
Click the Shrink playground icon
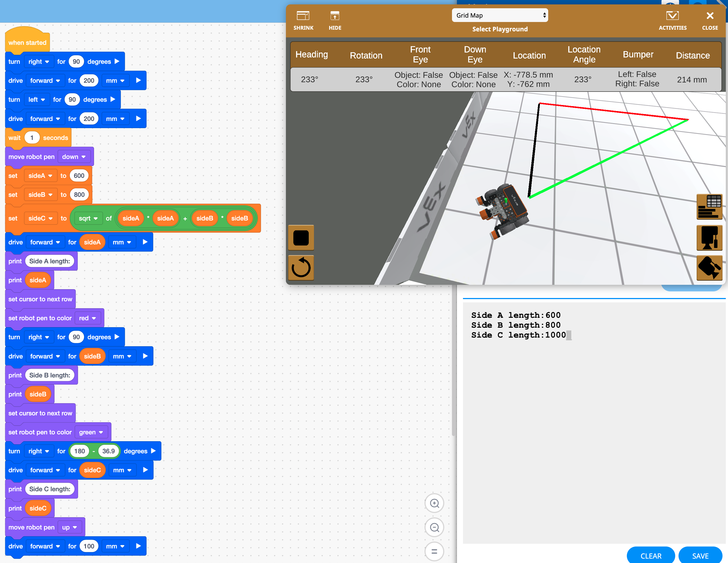click(303, 20)
